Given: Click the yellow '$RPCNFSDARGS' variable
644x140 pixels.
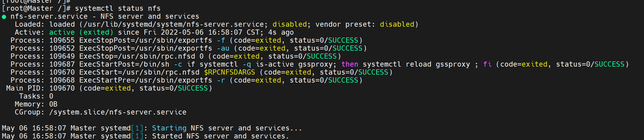Looking at the screenshot, I should click(x=229, y=72).
